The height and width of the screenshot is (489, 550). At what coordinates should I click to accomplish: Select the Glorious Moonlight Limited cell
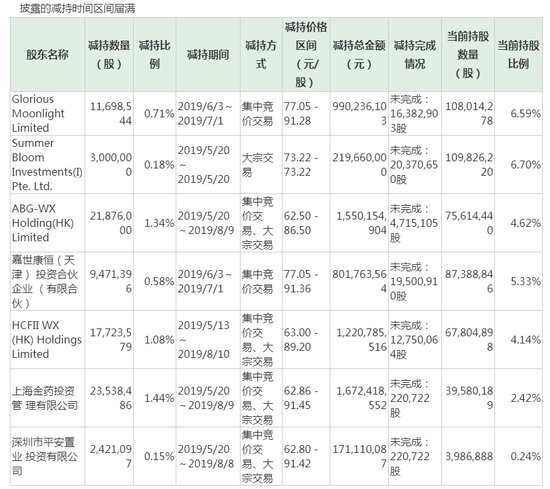(47, 114)
